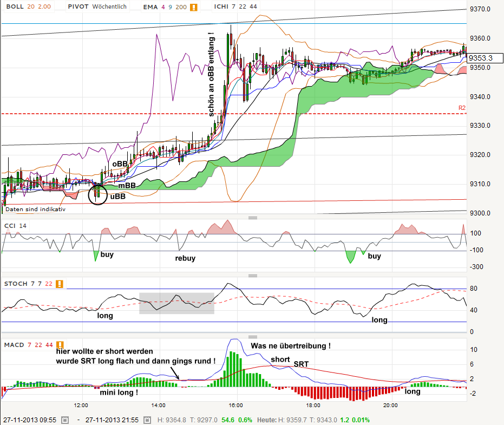Screen dimensions: 504x425
Task: Click the 20:00 time axis label
Action: (390, 406)
